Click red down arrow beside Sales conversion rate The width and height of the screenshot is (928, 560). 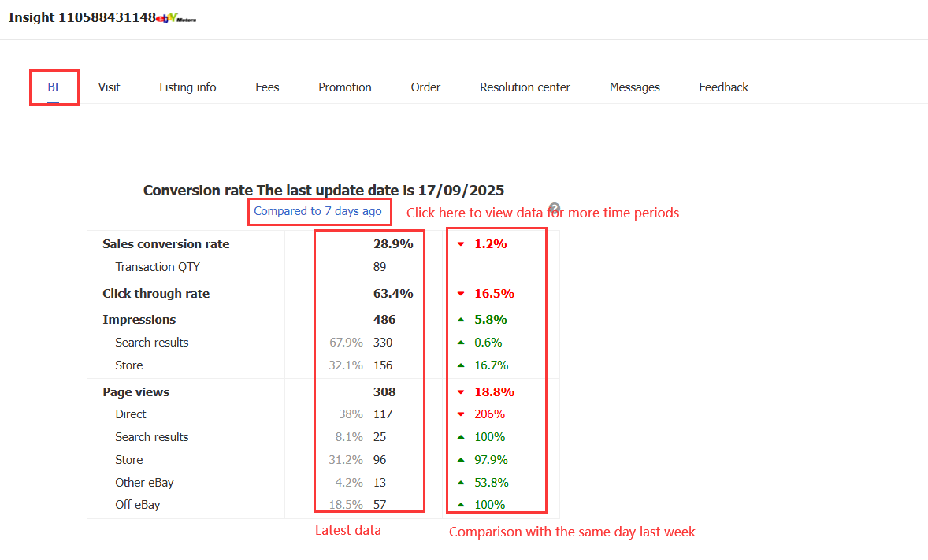point(461,244)
